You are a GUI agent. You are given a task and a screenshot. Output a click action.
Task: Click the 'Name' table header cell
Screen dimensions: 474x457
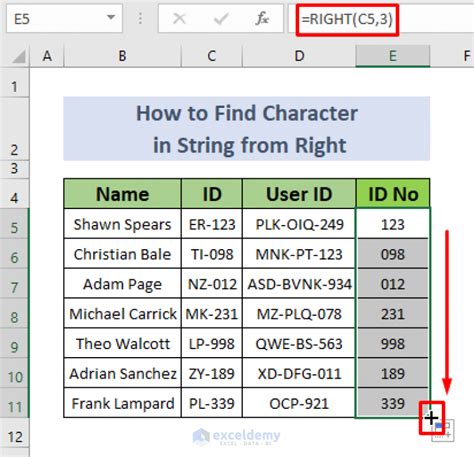coord(122,194)
